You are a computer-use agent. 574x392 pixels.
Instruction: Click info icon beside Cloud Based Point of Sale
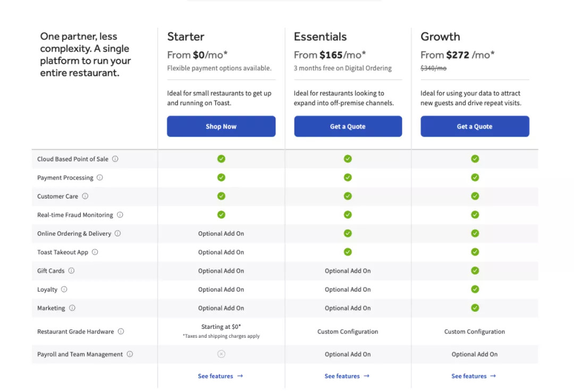[115, 159]
